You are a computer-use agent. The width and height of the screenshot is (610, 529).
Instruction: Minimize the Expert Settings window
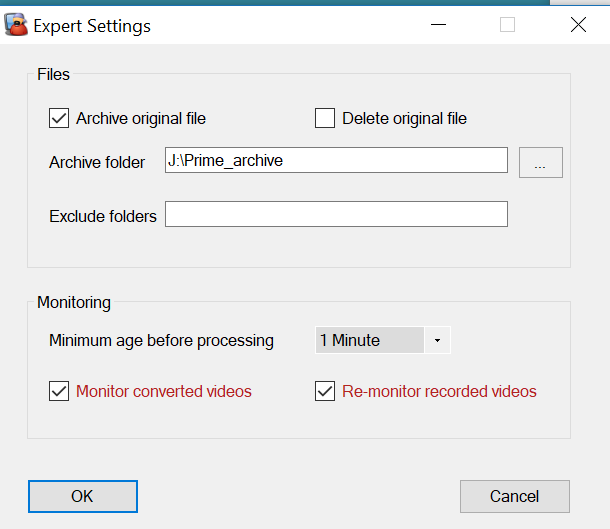[x=437, y=25]
